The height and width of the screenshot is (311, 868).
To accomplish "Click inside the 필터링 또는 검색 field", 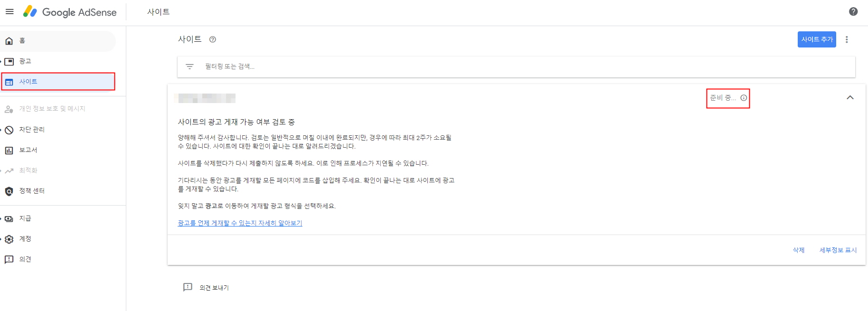I will coord(332,66).
